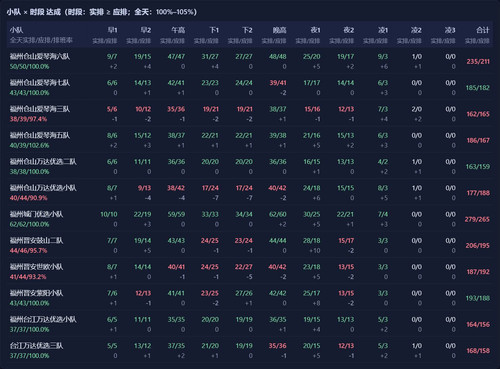Click the 凌2 column header

click(417, 30)
